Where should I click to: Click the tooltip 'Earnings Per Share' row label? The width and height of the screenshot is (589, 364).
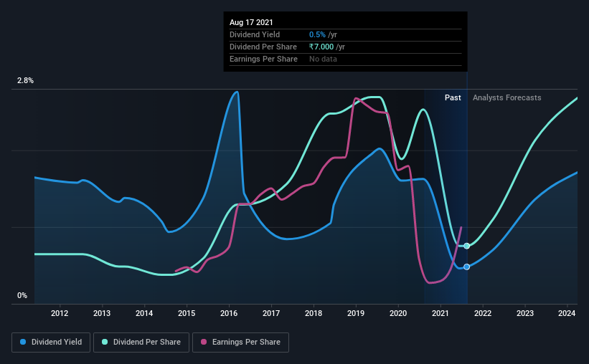click(263, 59)
